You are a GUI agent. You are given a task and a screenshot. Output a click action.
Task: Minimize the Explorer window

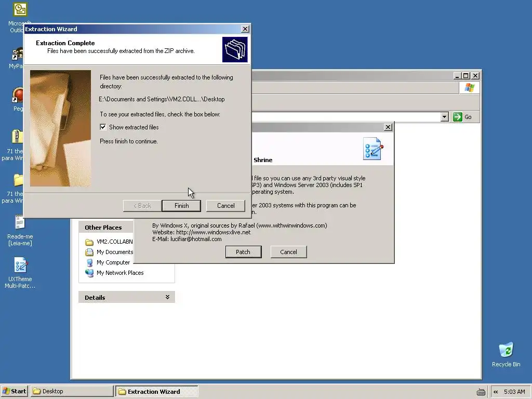tap(457, 76)
